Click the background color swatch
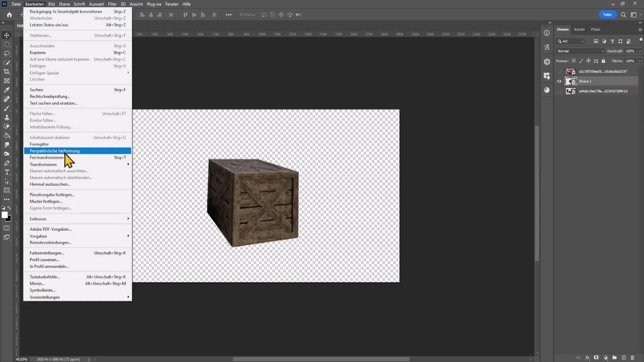Viewport: 644px width, 362px height. click(9, 220)
